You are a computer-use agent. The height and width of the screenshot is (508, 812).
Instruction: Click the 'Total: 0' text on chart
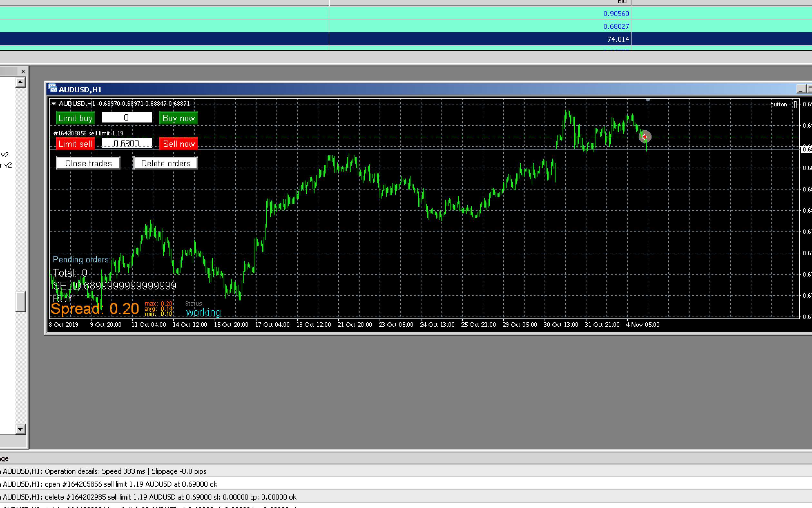(70, 273)
